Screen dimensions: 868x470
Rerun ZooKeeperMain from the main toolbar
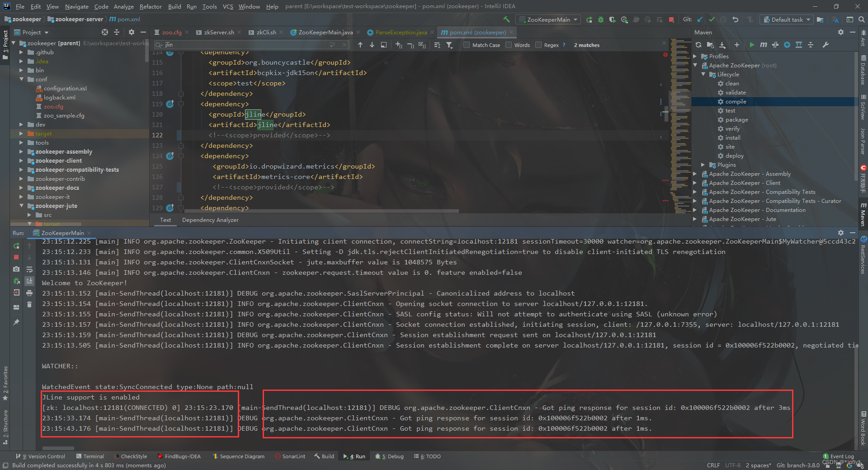click(589, 19)
